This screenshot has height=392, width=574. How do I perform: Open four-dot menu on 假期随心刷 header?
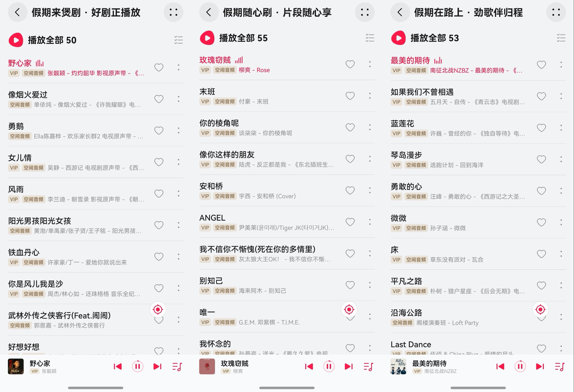[x=365, y=12]
